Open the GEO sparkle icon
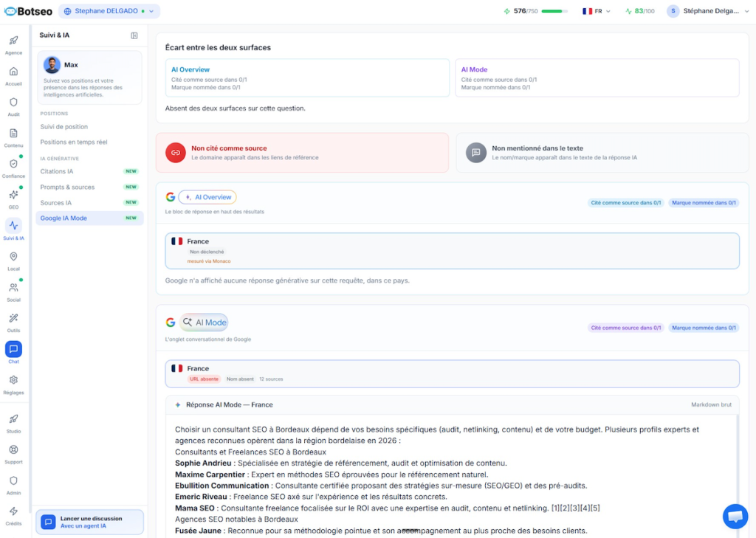The width and height of the screenshot is (756, 538). (x=13, y=195)
